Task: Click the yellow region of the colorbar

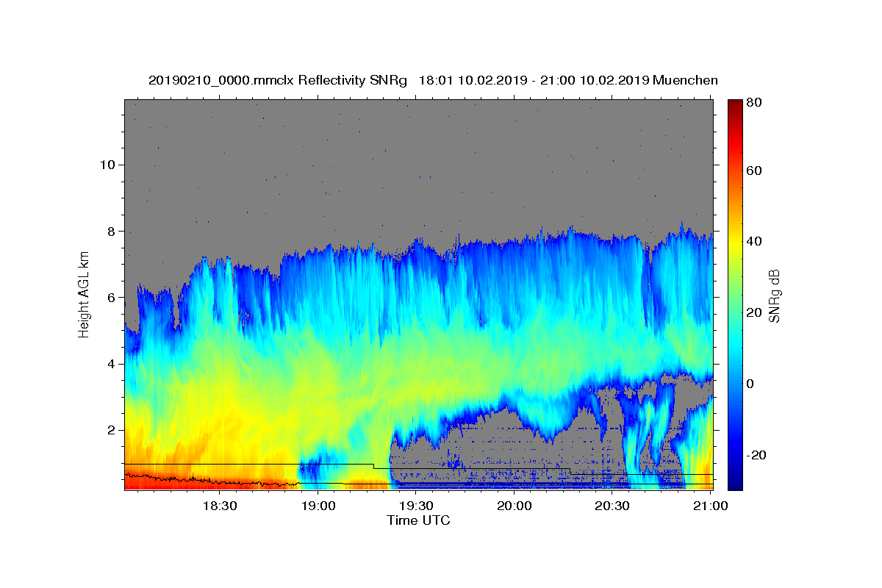Action: 734,243
